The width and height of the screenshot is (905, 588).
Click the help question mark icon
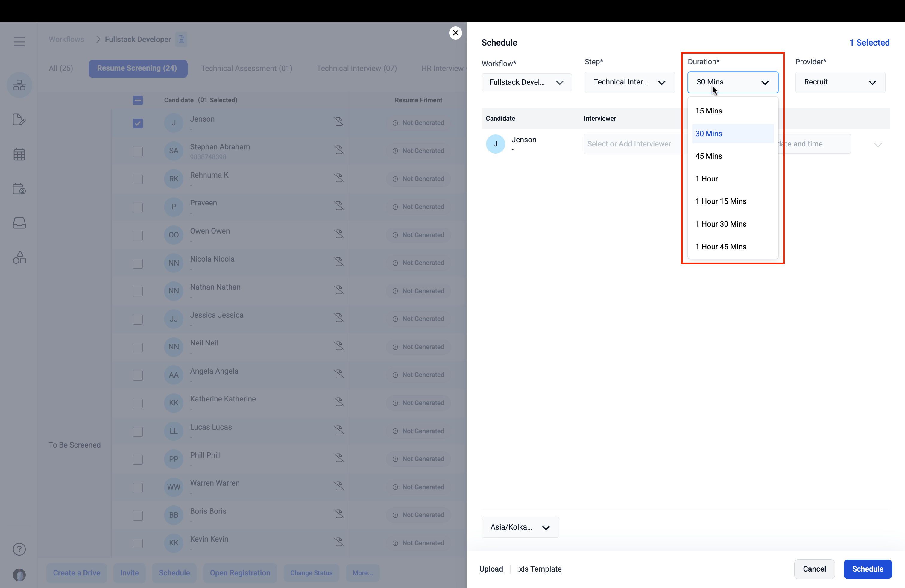19,549
